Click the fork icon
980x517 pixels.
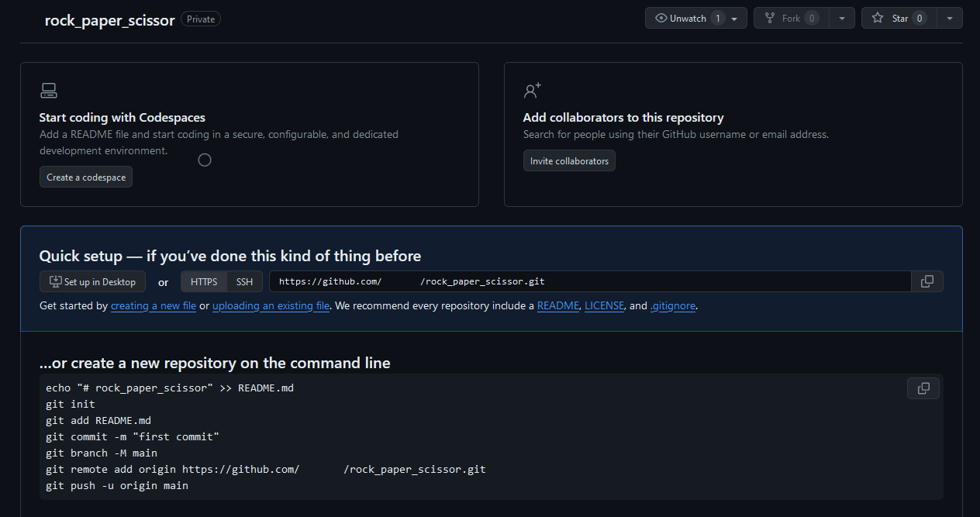(x=770, y=18)
